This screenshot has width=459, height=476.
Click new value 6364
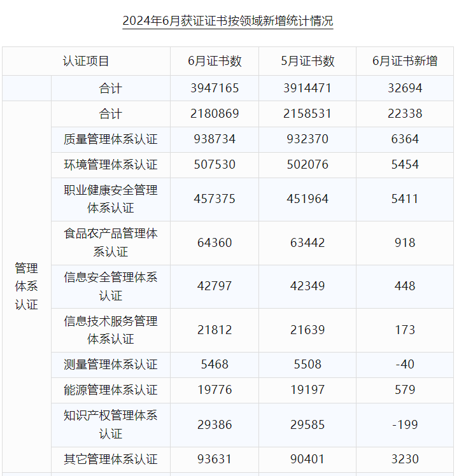coord(405,139)
